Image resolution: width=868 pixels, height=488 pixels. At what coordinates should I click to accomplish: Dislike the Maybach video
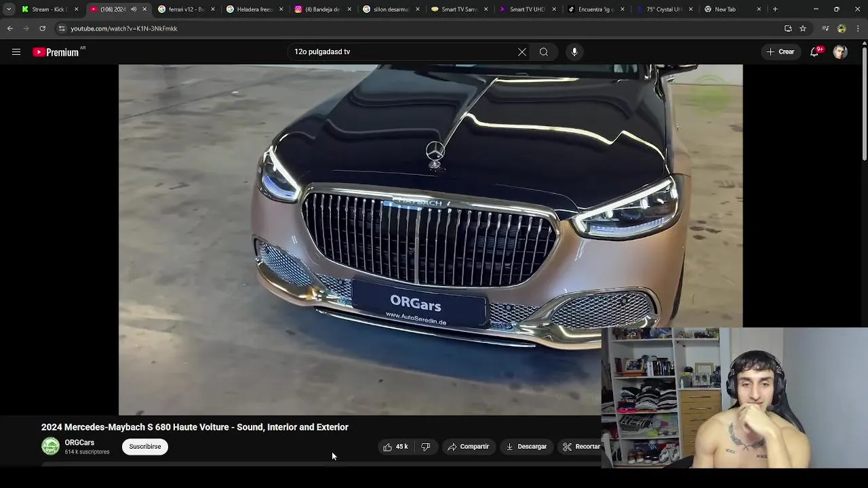tap(426, 447)
